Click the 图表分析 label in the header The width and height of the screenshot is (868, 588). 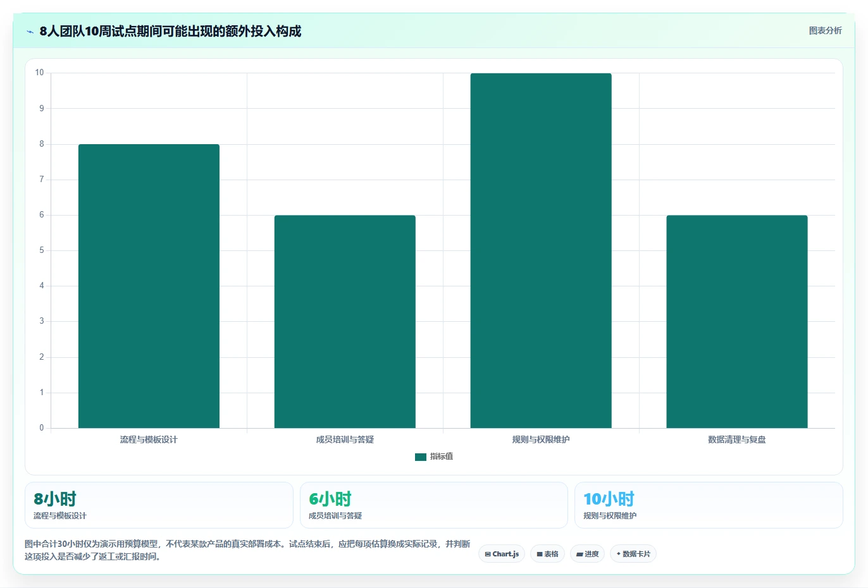pos(825,30)
